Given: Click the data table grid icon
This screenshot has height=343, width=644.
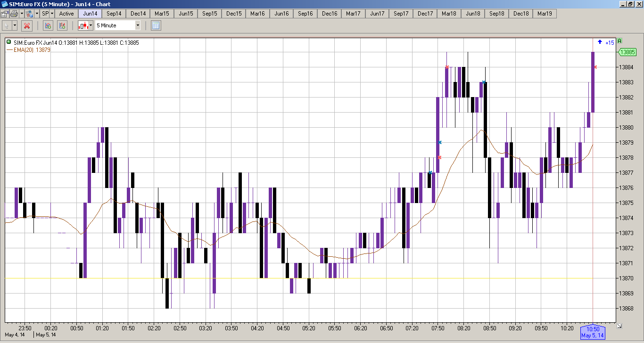Looking at the screenshot, I should [x=156, y=25].
